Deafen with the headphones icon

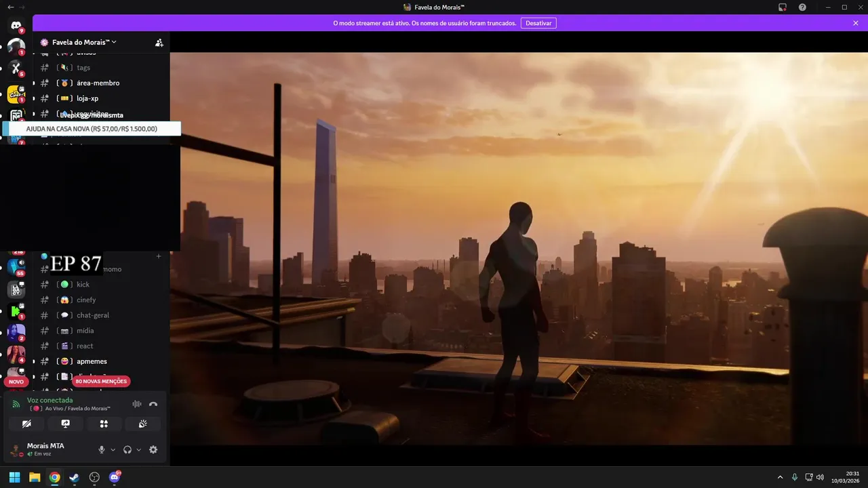[x=127, y=449]
